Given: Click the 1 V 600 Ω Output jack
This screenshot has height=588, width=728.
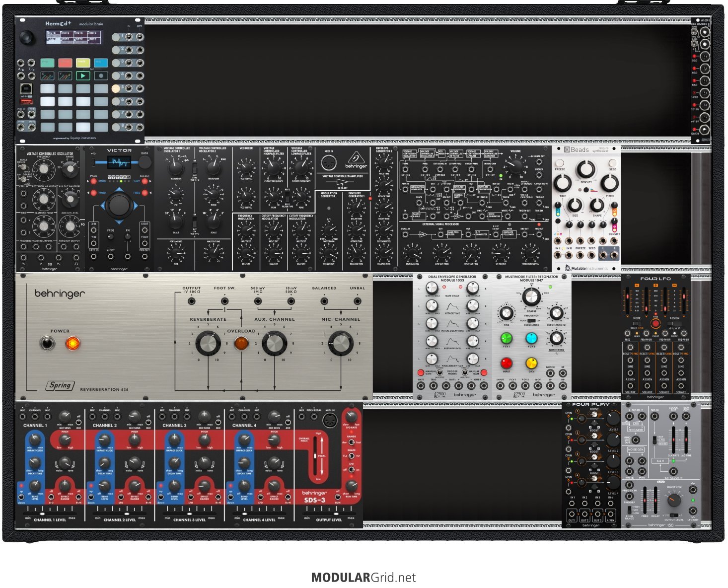Looking at the screenshot, I should point(192,301).
